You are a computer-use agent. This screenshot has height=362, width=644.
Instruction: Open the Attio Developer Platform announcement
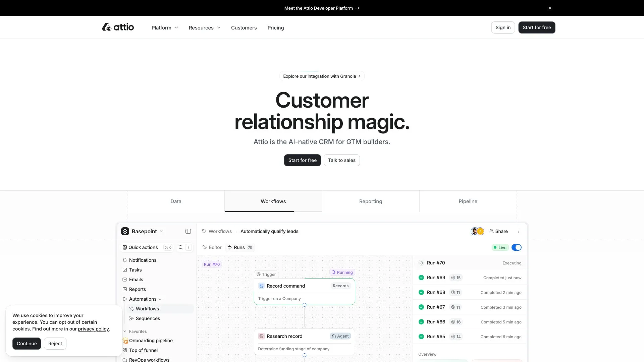(x=322, y=8)
